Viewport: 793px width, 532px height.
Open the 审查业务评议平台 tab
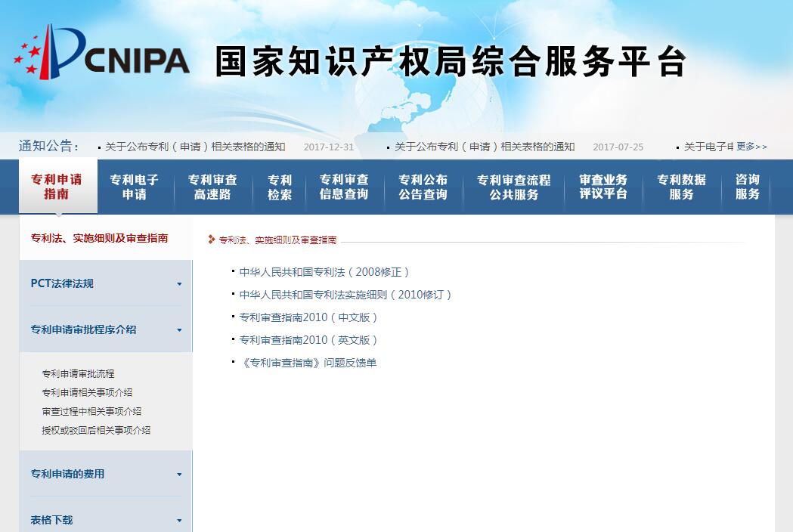click(603, 187)
